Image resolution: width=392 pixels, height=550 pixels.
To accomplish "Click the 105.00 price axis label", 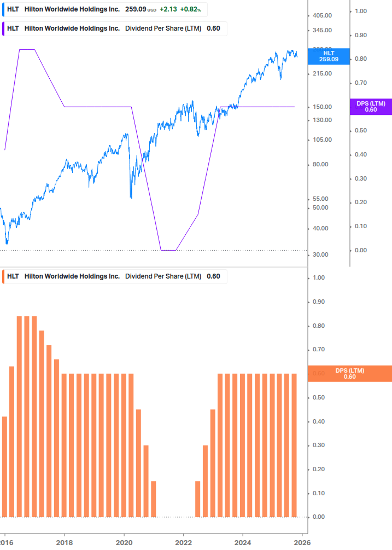I will [322, 140].
